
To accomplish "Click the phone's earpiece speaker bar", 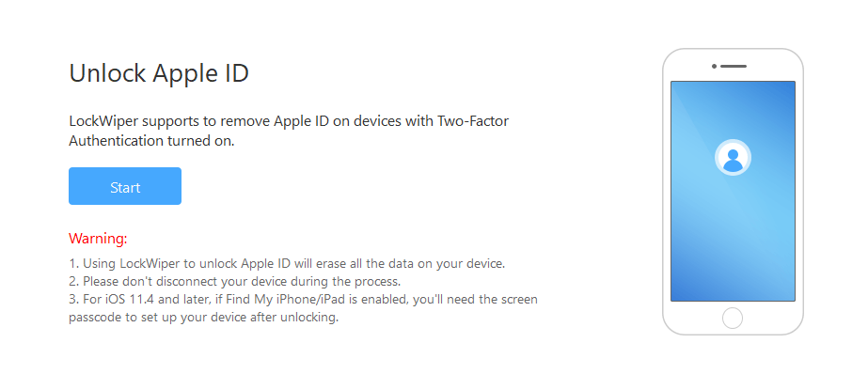I will pyautogui.click(x=734, y=67).
